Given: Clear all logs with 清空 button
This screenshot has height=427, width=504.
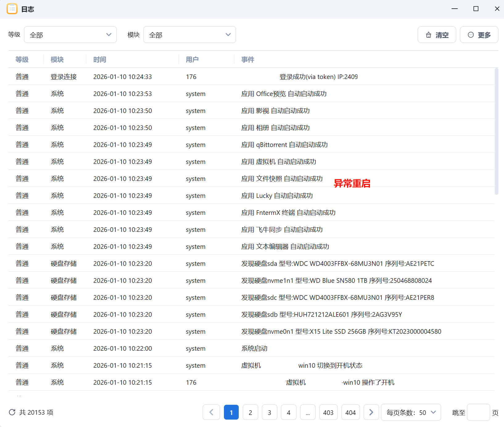Looking at the screenshot, I should (x=437, y=35).
